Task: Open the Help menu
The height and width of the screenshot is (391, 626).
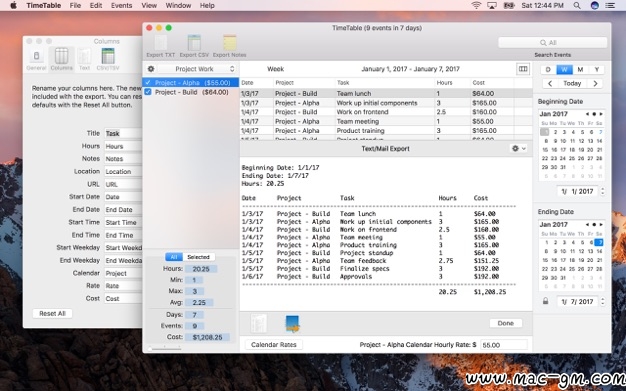Action: coord(207,6)
